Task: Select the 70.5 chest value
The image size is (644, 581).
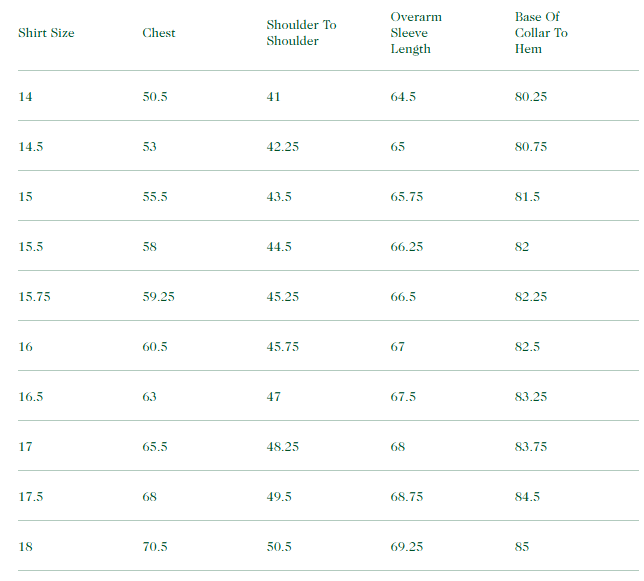Action: (155, 547)
